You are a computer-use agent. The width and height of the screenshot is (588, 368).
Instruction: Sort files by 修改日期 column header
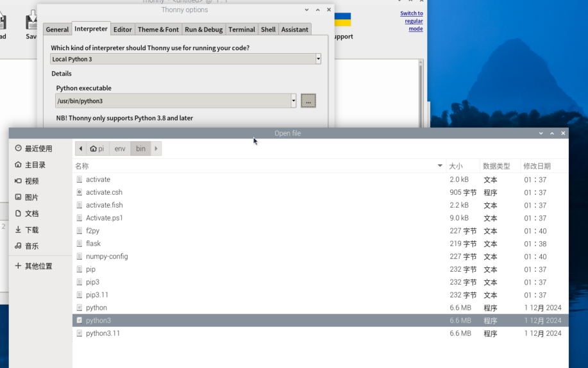coord(544,166)
